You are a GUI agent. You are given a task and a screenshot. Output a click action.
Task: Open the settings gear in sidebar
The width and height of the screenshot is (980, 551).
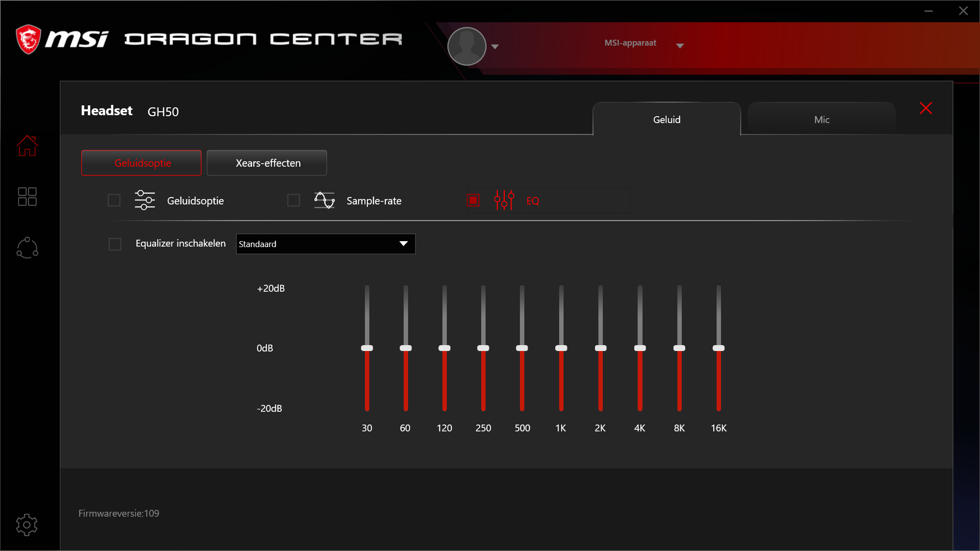coord(26,525)
